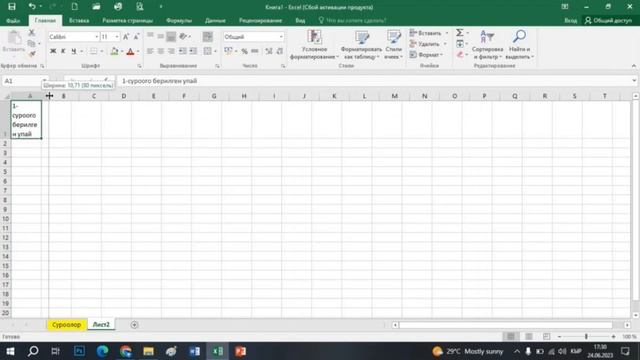The height and width of the screenshot is (360, 640).
Task: Apply percent style format
Action: coord(244,51)
